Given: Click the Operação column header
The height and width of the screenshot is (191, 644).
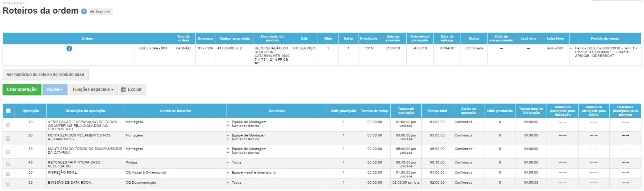Looking at the screenshot, I should (31, 111).
